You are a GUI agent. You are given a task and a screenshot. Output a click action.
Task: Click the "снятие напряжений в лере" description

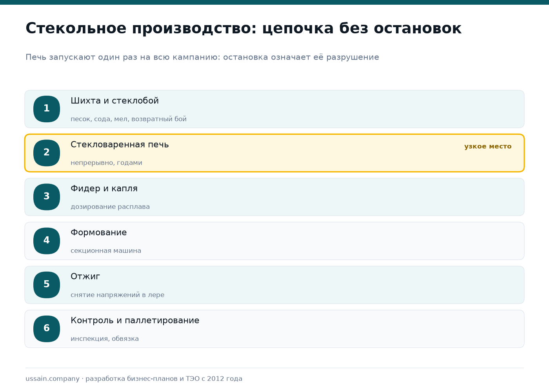[117, 295]
